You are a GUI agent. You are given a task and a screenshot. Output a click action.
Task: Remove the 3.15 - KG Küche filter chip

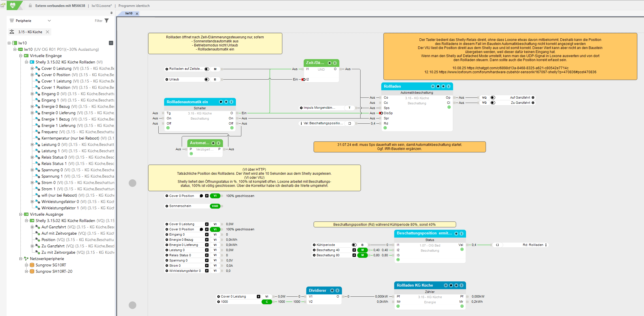click(48, 32)
